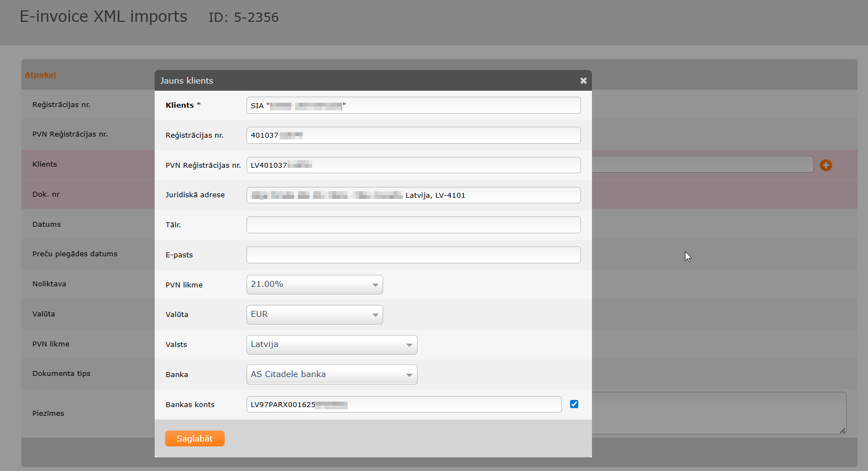The height and width of the screenshot is (471, 868).
Task: Click the orange add client plus icon
Action: 826,165
